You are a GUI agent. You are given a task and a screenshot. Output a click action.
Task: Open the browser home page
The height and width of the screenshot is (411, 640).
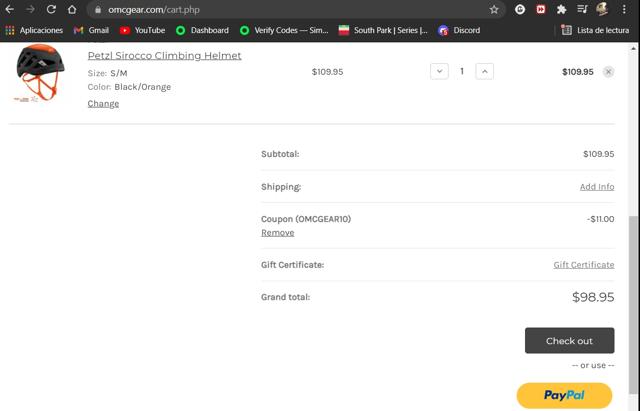click(72, 9)
